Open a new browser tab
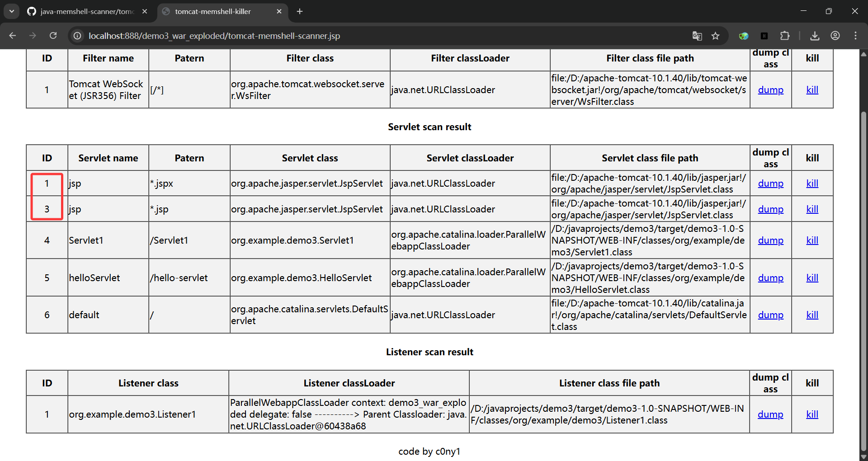Viewport: 868px width, 461px height. (300, 11)
